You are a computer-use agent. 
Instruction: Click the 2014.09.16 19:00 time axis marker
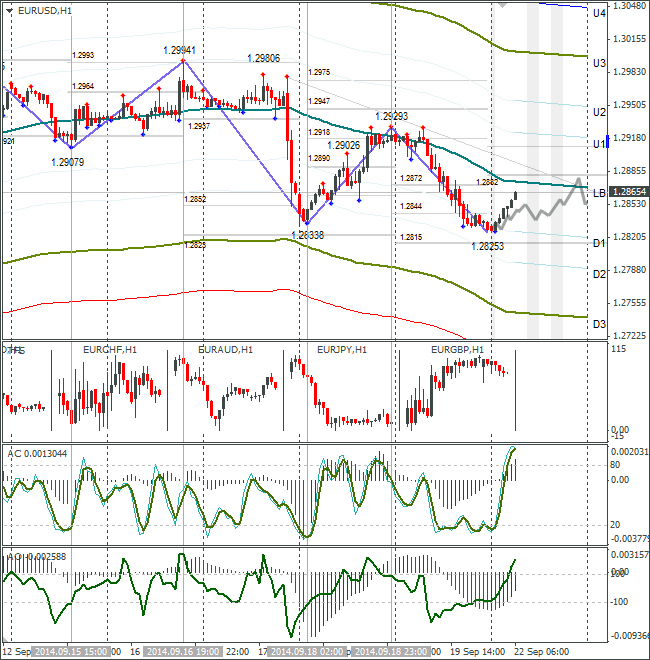pyautogui.click(x=181, y=652)
